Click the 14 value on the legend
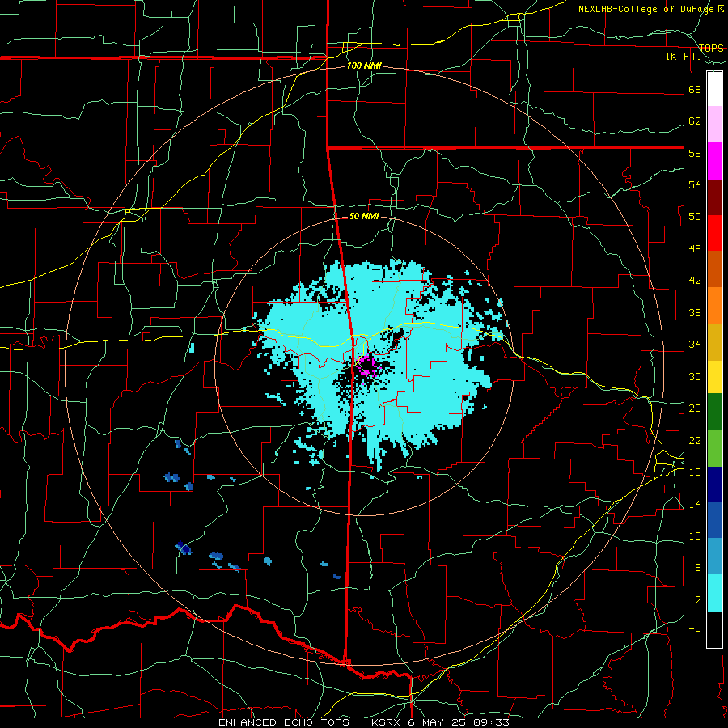This screenshot has height=728, width=728. pyautogui.click(x=695, y=504)
